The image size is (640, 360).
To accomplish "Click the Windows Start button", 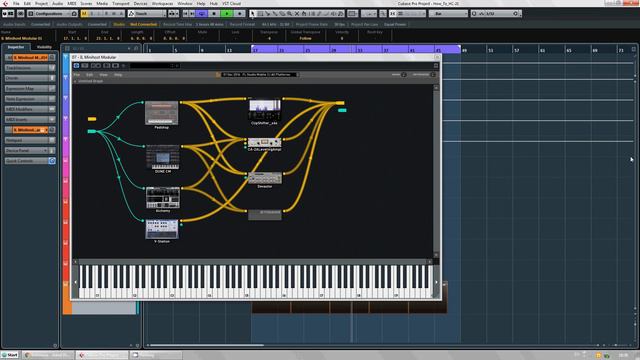I will click(10, 355).
